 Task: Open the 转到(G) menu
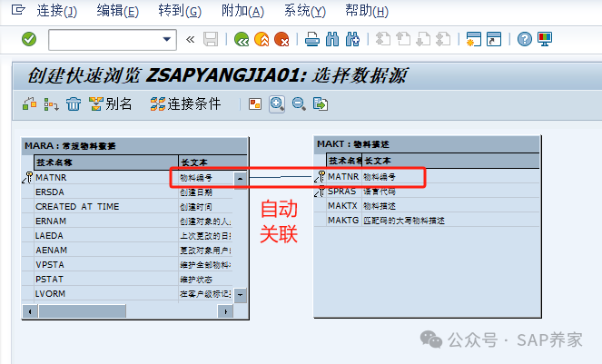[180, 11]
